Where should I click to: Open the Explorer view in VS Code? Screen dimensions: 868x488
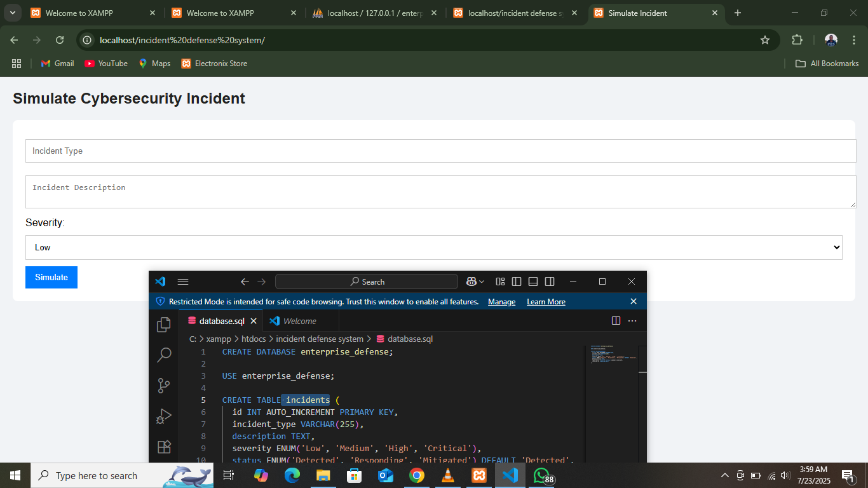[x=163, y=324]
